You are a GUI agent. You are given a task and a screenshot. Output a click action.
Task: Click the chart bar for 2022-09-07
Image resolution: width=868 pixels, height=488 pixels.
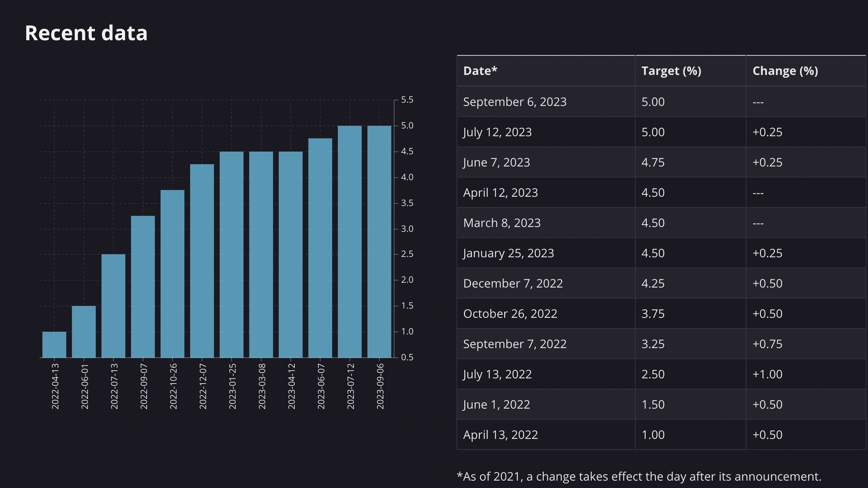click(x=143, y=287)
